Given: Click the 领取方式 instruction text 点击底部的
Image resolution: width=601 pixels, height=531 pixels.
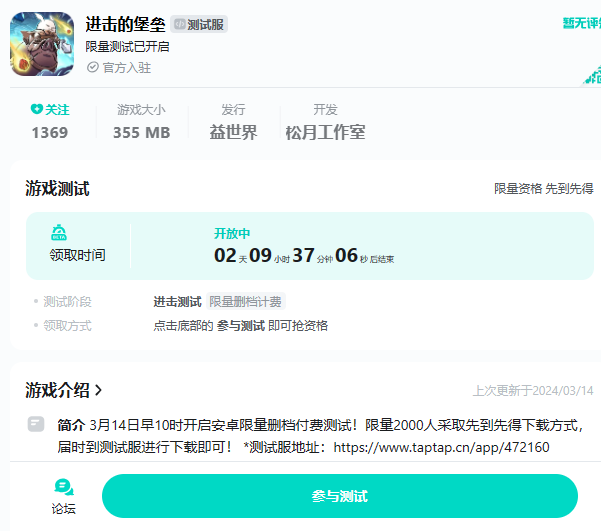Looking at the screenshot, I should click(x=183, y=326).
